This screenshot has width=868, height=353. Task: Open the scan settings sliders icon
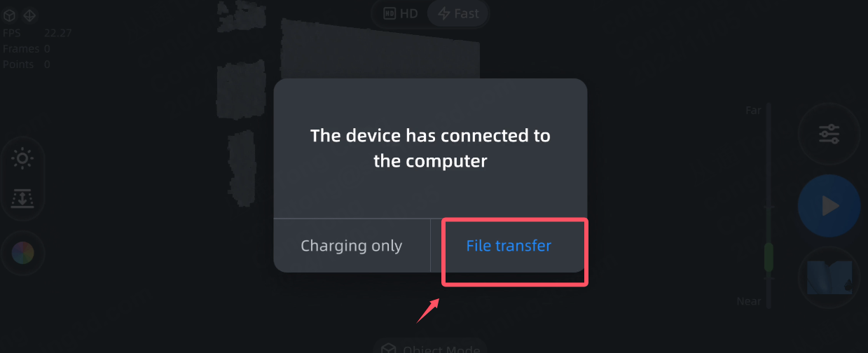pyautogui.click(x=829, y=134)
